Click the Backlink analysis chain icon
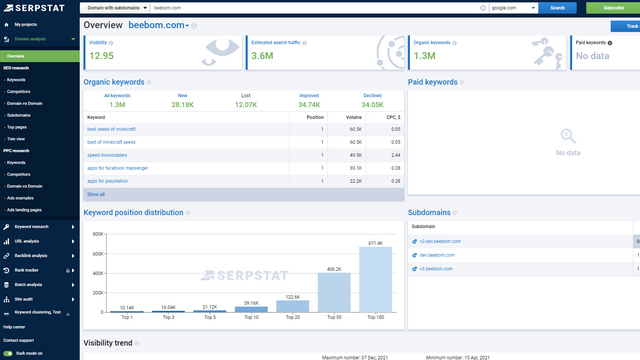The height and width of the screenshot is (360, 640). (6, 256)
